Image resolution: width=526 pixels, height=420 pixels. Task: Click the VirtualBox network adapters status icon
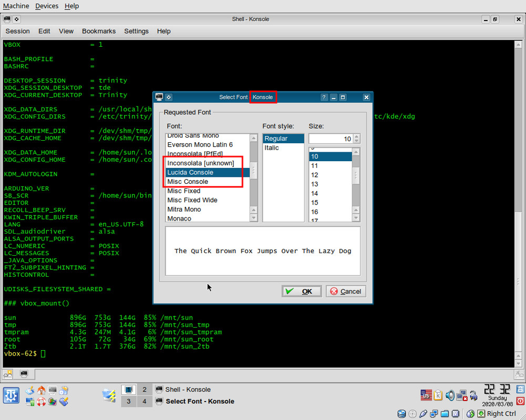pyautogui.click(x=434, y=414)
